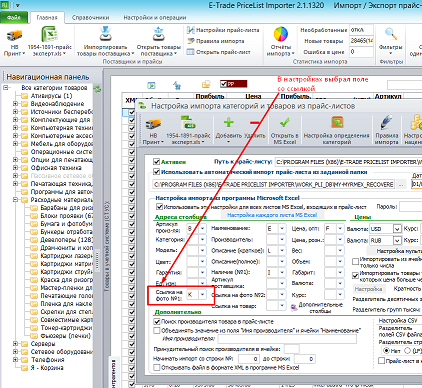The width and height of the screenshot is (422, 388).
Task: Open Настройка определения категорий icon
Action: [x=337, y=122]
